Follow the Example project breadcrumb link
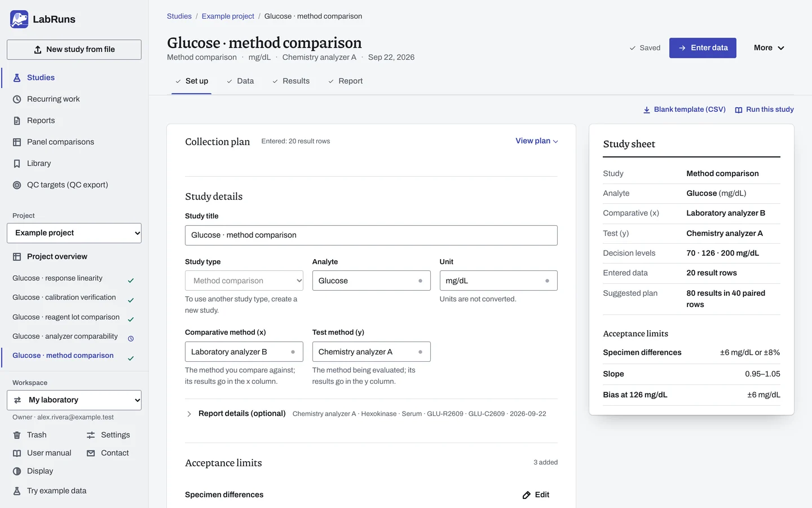 point(228,16)
